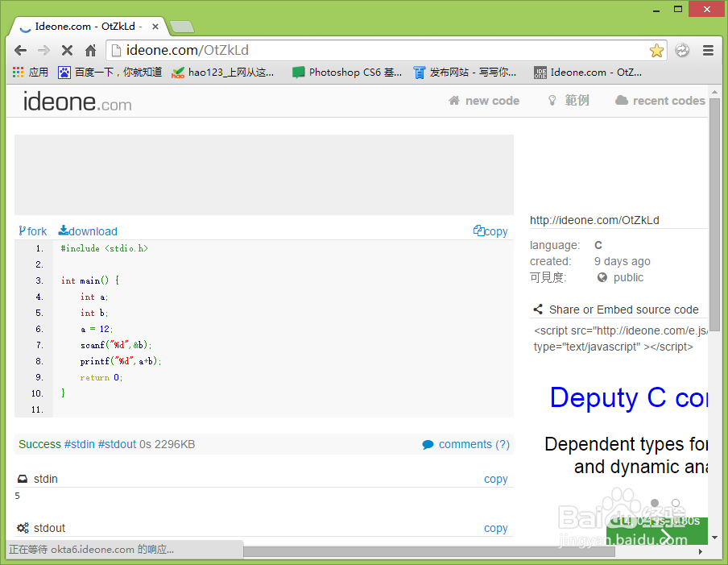728x565 pixels.
Task: Open the 範例 samples menu item
Action: (x=569, y=101)
